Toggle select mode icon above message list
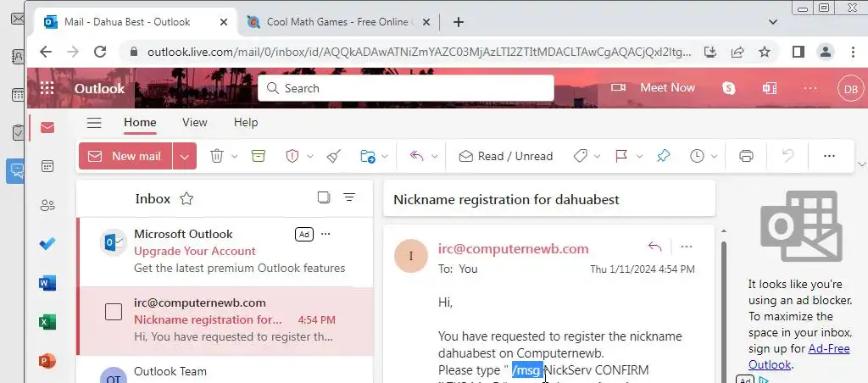The height and width of the screenshot is (383, 868). click(x=324, y=197)
